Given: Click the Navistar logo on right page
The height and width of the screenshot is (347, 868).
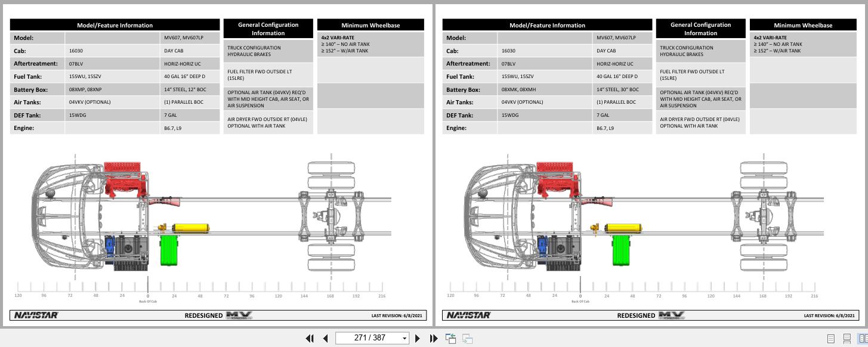Looking at the screenshot, I should pyautogui.click(x=468, y=315).
